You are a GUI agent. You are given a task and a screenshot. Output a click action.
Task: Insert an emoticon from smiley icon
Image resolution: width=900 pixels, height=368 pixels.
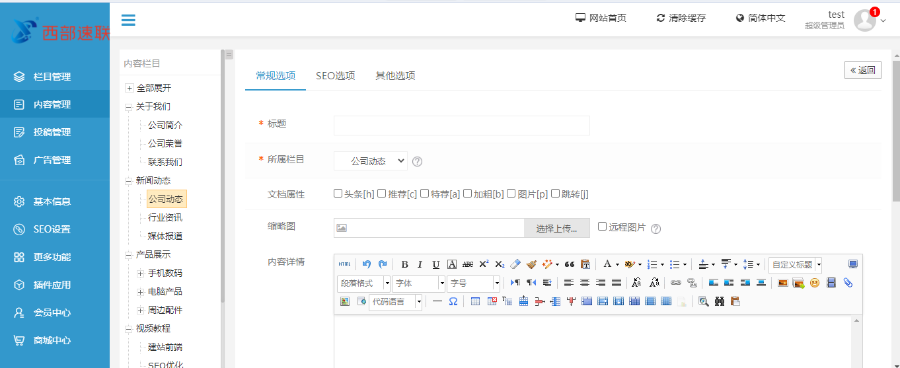[x=814, y=282]
